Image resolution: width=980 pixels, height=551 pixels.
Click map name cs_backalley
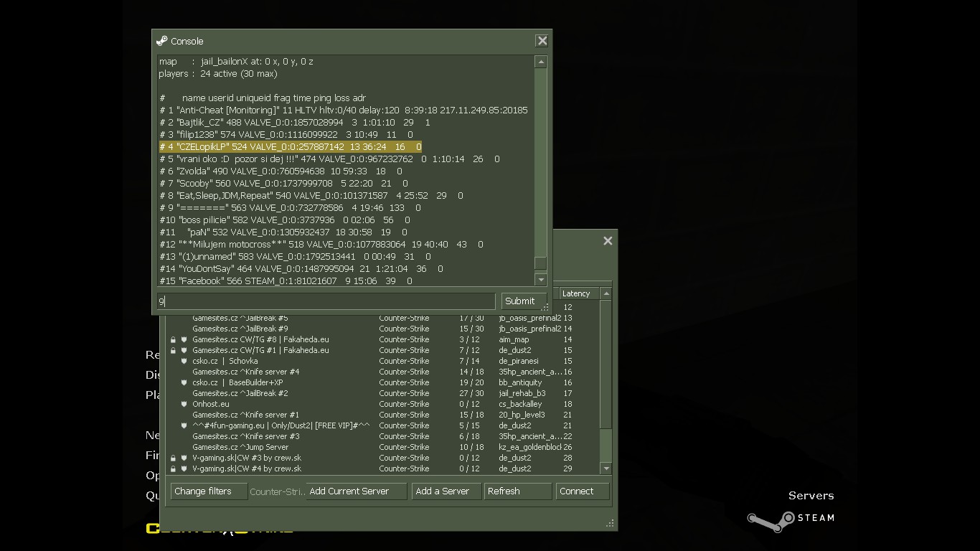click(x=520, y=404)
